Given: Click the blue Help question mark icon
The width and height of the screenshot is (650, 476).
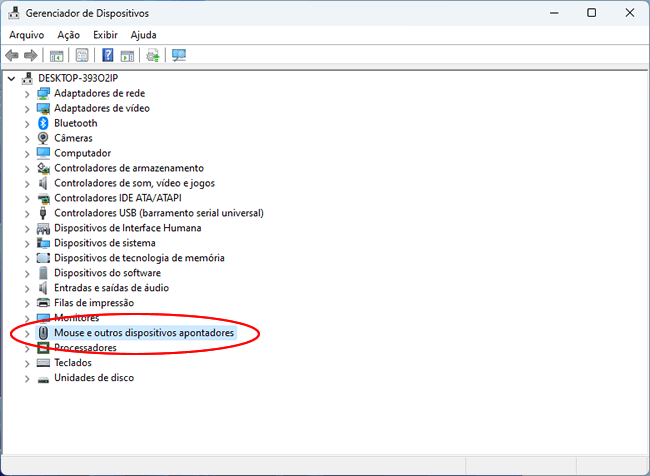Looking at the screenshot, I should click(x=108, y=55).
